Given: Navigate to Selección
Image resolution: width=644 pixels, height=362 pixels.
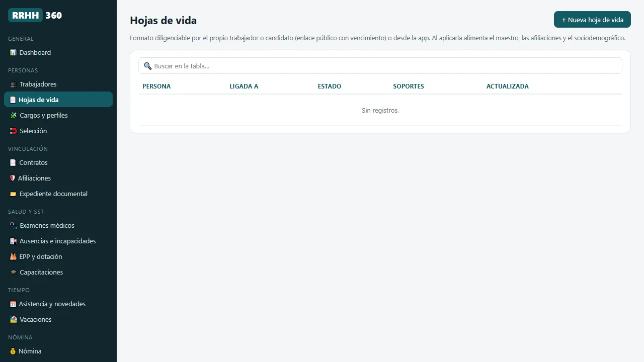Looking at the screenshot, I should click(x=58, y=131).
